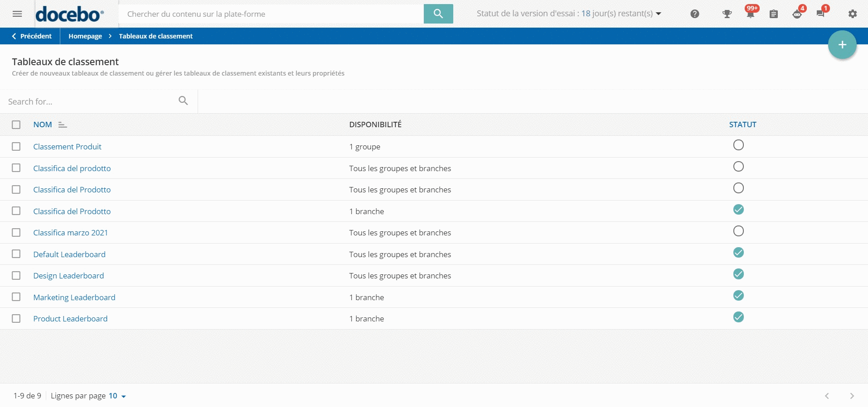Open the gamification trophy icon

click(x=727, y=14)
